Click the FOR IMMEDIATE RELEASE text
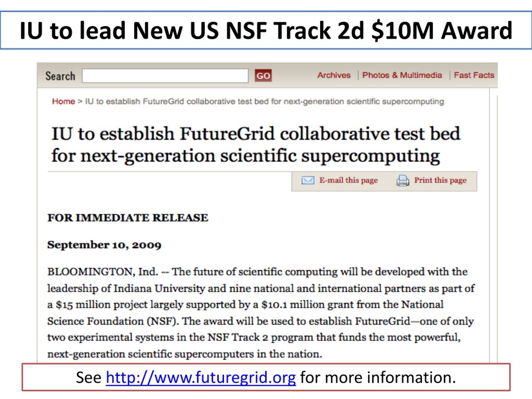Viewport: 532px width, 399px height. point(128,218)
